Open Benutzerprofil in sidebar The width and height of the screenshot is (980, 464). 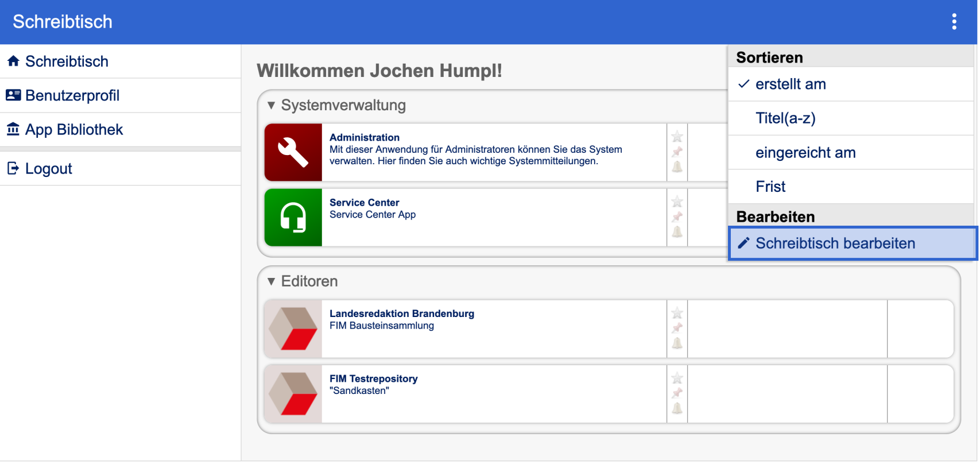coord(72,95)
